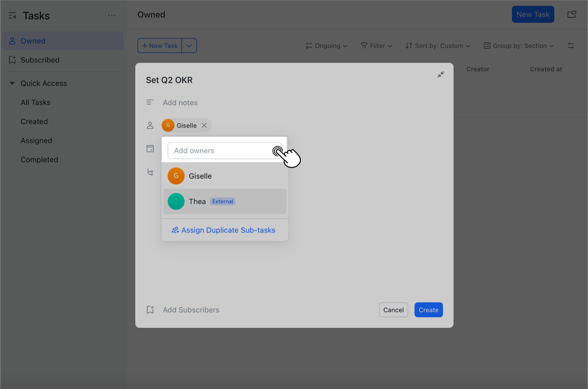
Task: Collapse the Tasks sidebar with the sidebar icon
Action: click(12, 15)
